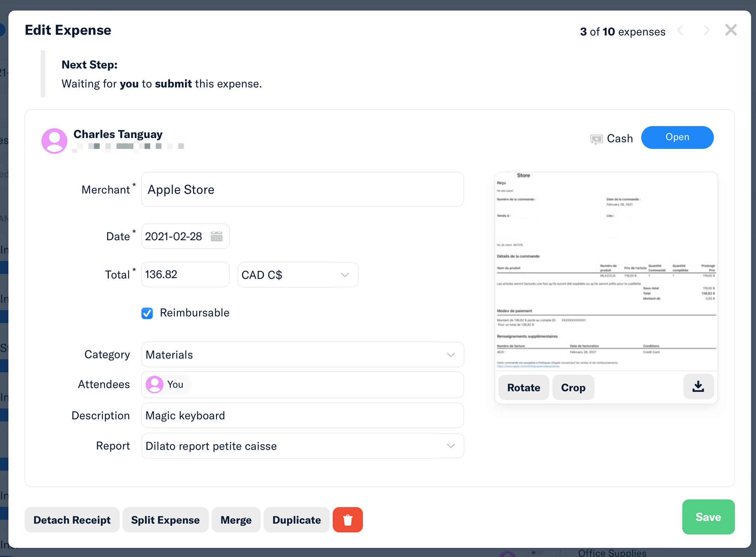Uncheck the Reimbursable checkbox
This screenshot has height=557, width=756.
[147, 313]
